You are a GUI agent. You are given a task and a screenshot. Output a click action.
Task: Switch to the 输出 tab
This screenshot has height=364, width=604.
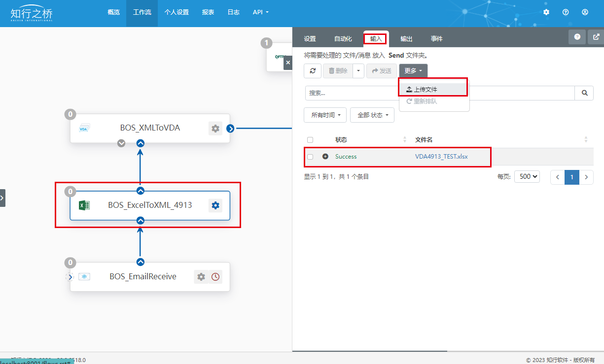point(406,39)
